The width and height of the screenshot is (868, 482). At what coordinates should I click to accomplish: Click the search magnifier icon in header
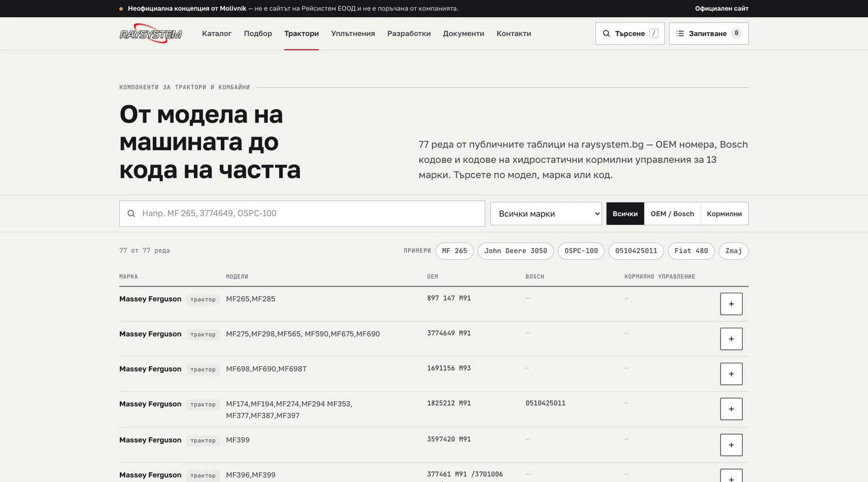(606, 33)
